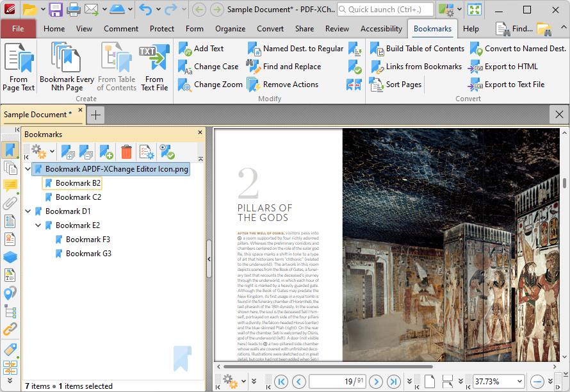The image size is (570, 392).
Task: Close the Bookmarks panel
Action: point(200,133)
